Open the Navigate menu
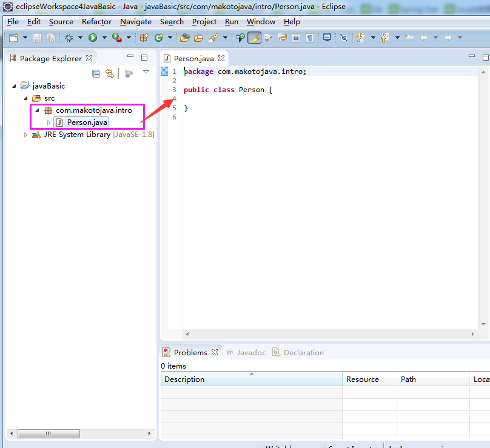This screenshot has height=448, width=490. click(x=136, y=22)
